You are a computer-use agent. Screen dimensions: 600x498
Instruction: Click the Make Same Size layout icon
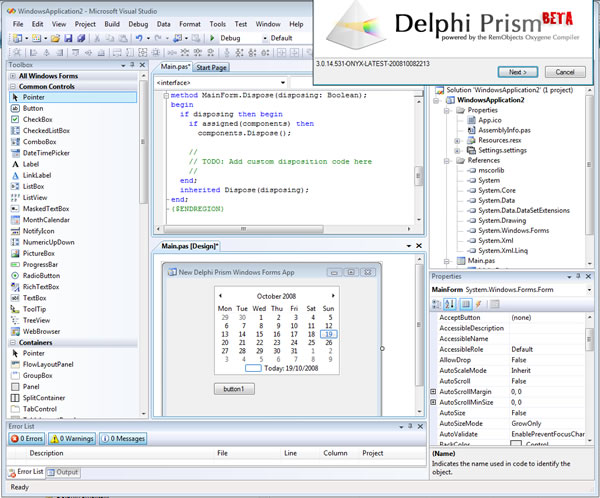(143, 52)
